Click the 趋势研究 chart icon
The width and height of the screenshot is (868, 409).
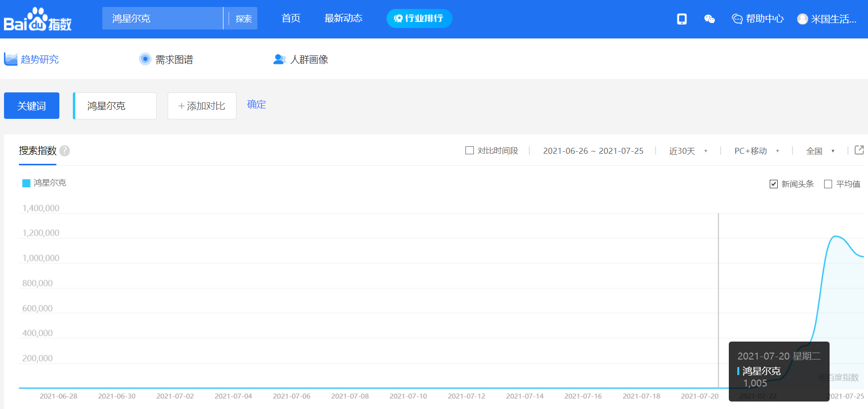pos(10,59)
